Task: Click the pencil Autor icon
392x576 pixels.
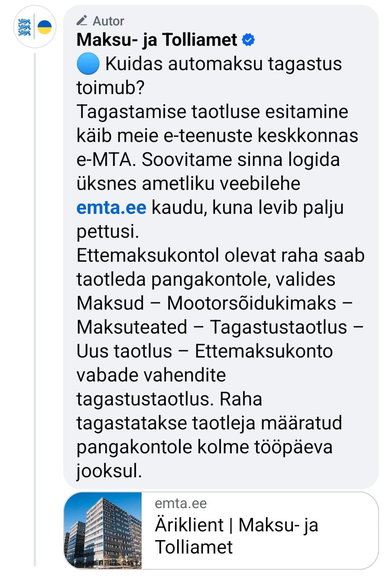Action: tap(82, 20)
